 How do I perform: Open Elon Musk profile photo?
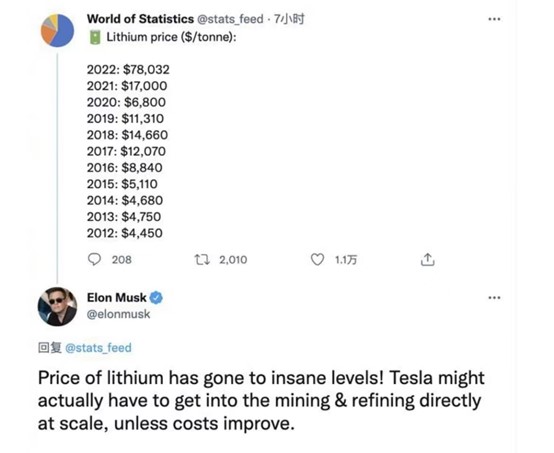pos(58,306)
